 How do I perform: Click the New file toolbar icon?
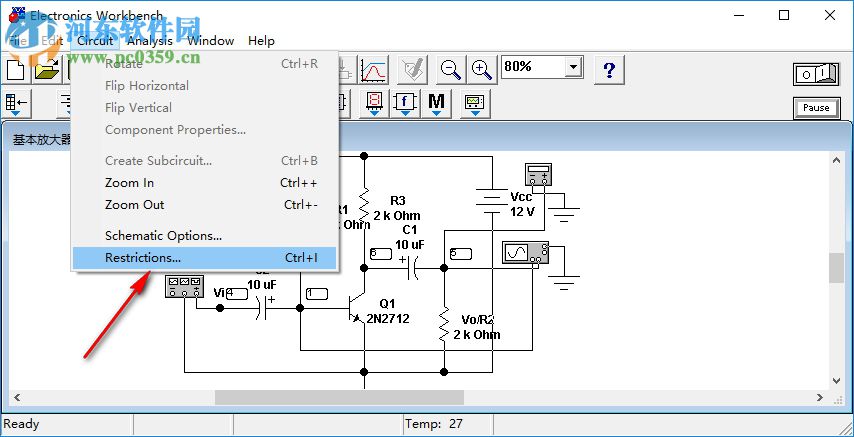tap(15, 70)
